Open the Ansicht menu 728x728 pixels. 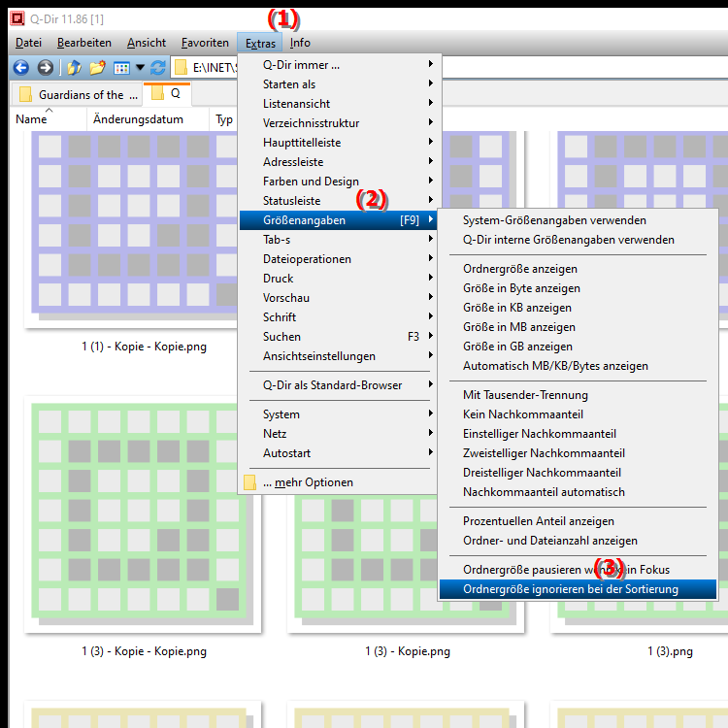pyautogui.click(x=147, y=43)
